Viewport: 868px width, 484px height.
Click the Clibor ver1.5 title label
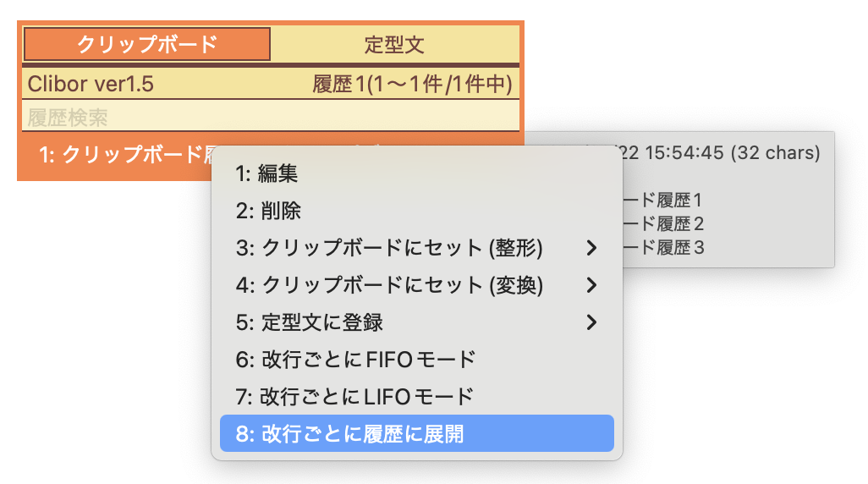pyautogui.click(x=91, y=84)
